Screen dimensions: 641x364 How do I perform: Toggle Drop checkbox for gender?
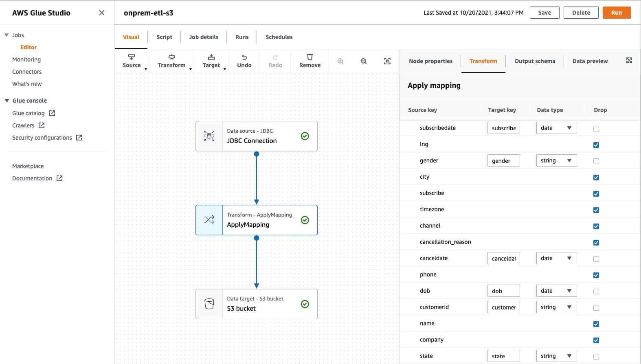click(x=596, y=161)
